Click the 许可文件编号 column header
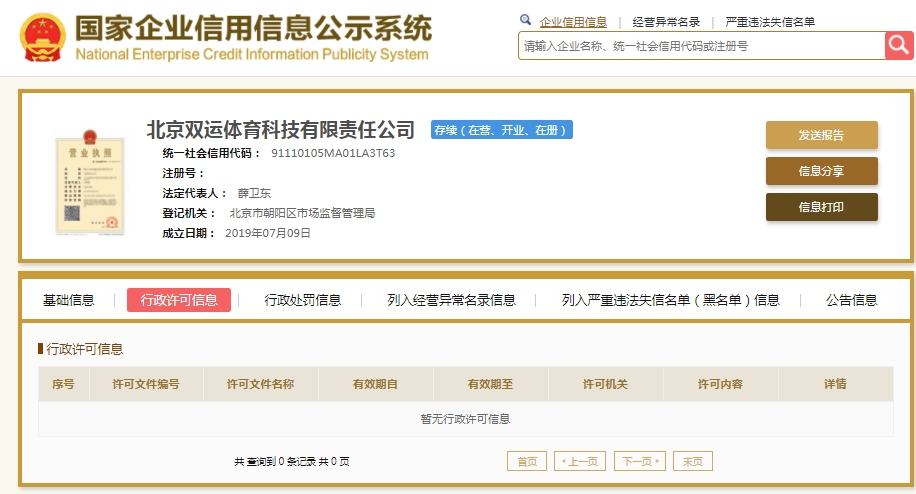Screen dimensions: 916x494 [x=145, y=384]
